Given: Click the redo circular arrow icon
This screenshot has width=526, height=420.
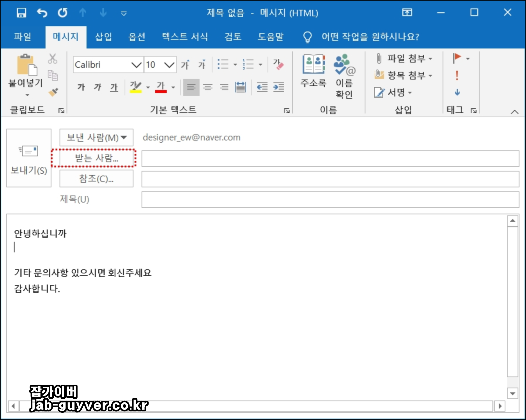Looking at the screenshot, I should click(x=63, y=13).
